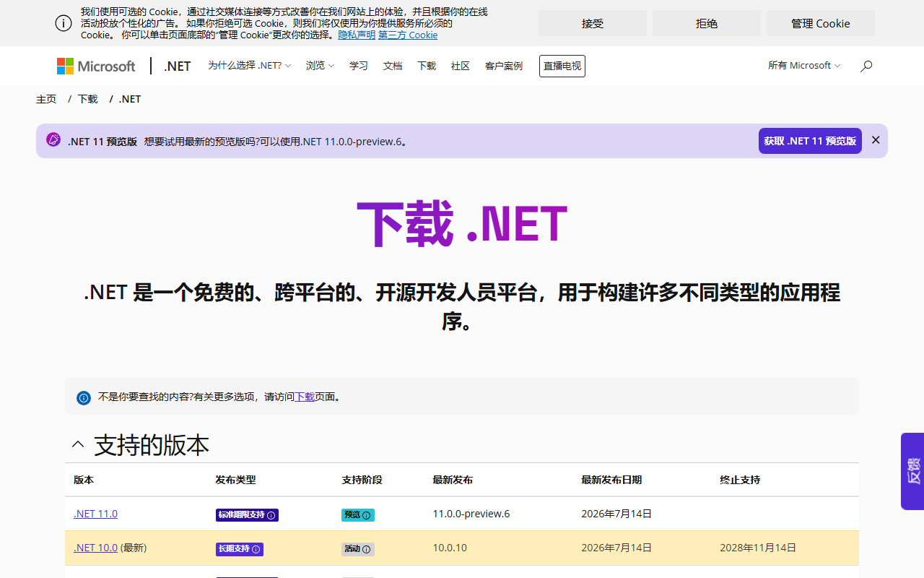Screen dimensions: 924x578
Task: Open 隐私声明 link
Action: 357,35
